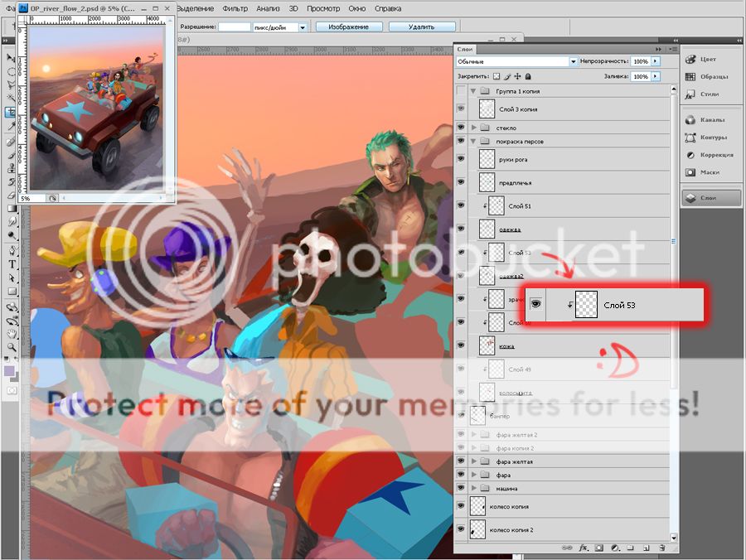Select the Brush tool
This screenshot has width=746, height=560.
[11, 155]
